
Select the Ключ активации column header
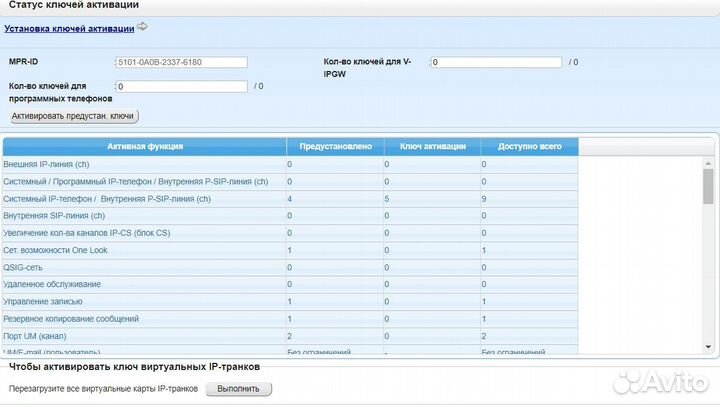tap(432, 146)
